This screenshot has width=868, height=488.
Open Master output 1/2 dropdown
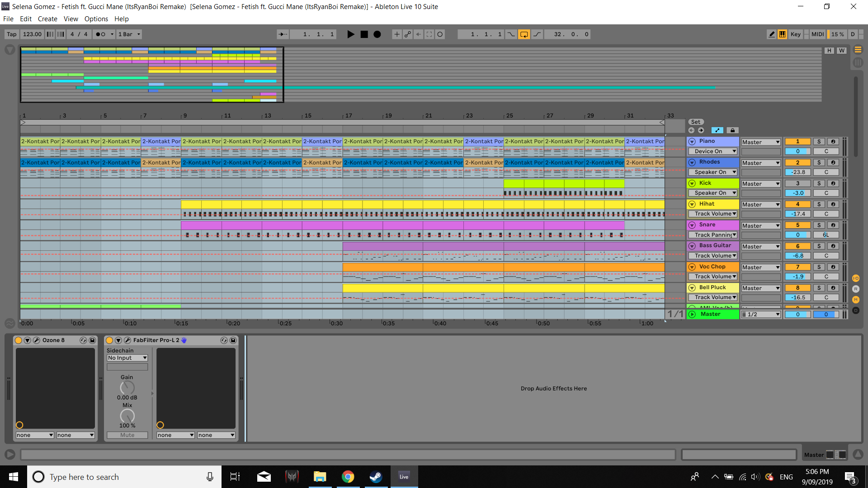pyautogui.click(x=761, y=314)
